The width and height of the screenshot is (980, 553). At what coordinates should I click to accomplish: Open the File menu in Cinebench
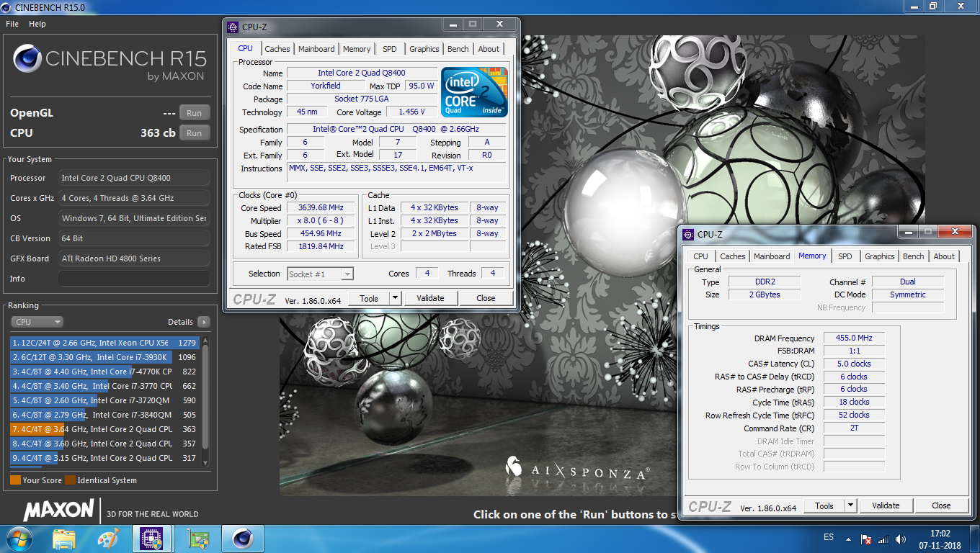tap(12, 24)
